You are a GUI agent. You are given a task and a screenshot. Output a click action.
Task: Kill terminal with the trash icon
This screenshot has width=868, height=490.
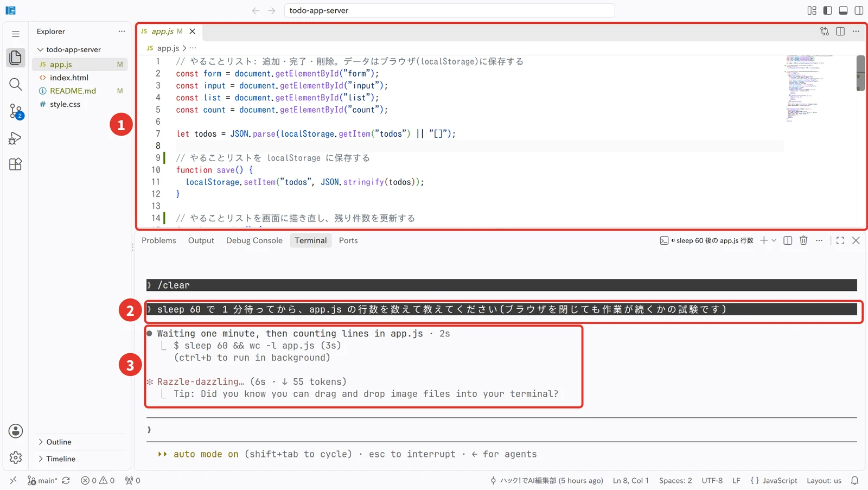coord(804,240)
